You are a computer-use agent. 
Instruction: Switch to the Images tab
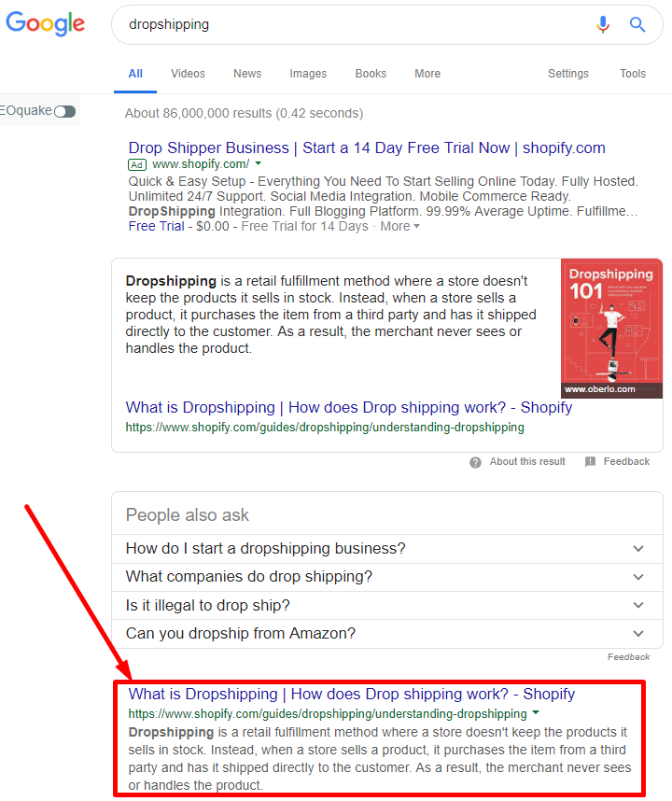pyautogui.click(x=308, y=74)
